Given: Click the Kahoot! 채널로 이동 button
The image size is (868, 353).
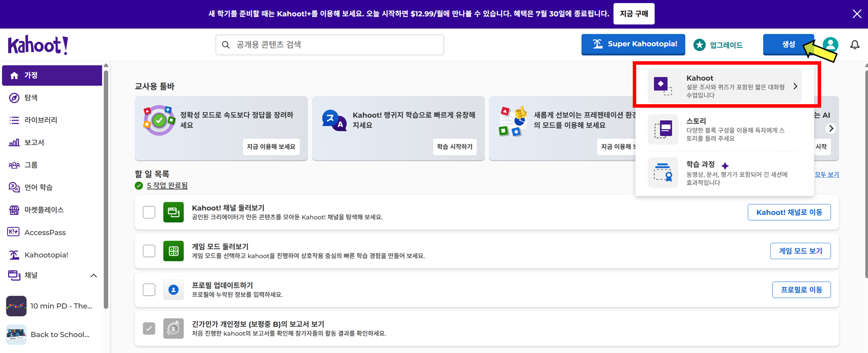Looking at the screenshot, I should (x=789, y=212).
